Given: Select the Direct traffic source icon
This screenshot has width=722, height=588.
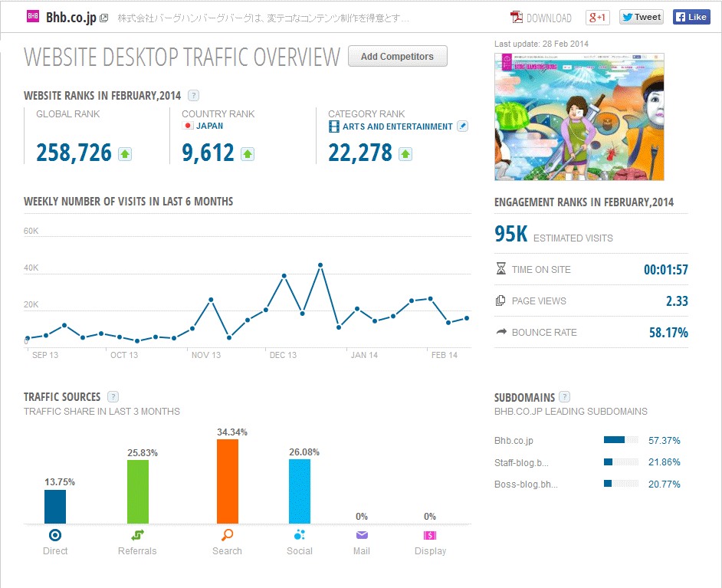Looking at the screenshot, I should click(x=55, y=535).
